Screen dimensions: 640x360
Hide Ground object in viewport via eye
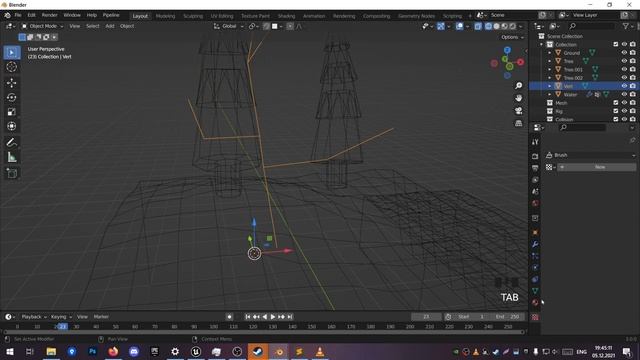624,53
